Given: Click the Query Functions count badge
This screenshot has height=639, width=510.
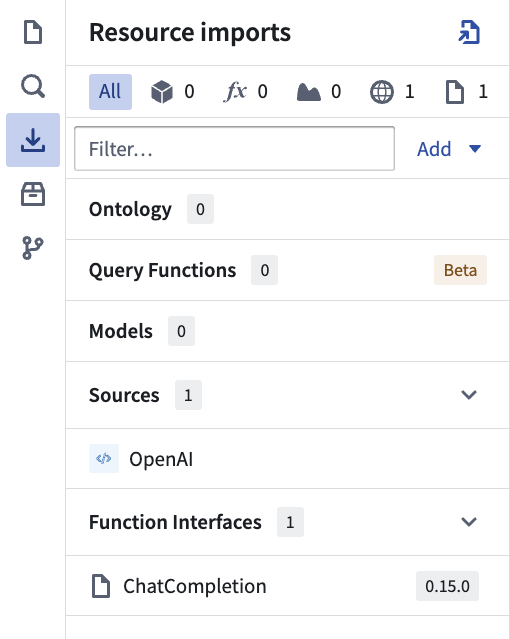Looking at the screenshot, I should point(265,270).
